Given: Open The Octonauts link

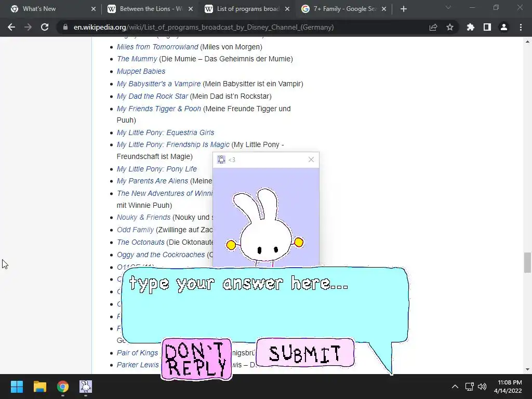Looking at the screenshot, I should [140, 242].
